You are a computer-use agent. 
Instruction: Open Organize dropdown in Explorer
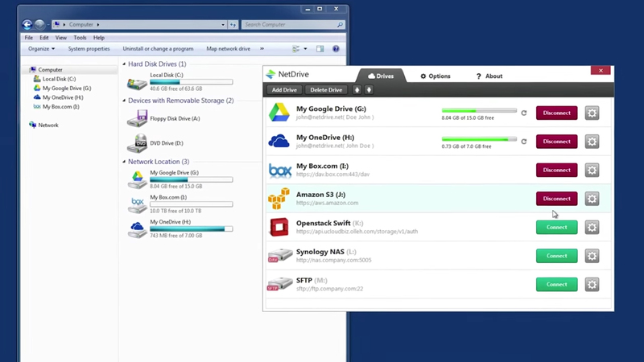41,49
